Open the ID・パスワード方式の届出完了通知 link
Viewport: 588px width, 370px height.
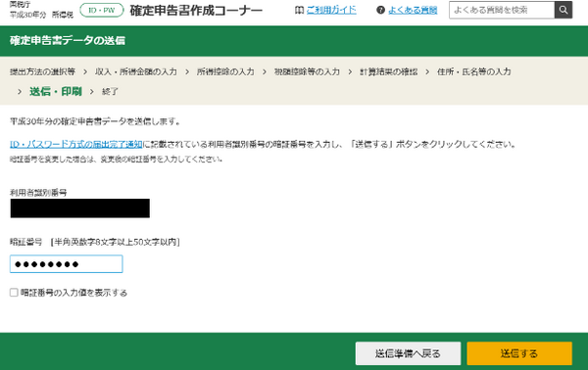(x=75, y=144)
